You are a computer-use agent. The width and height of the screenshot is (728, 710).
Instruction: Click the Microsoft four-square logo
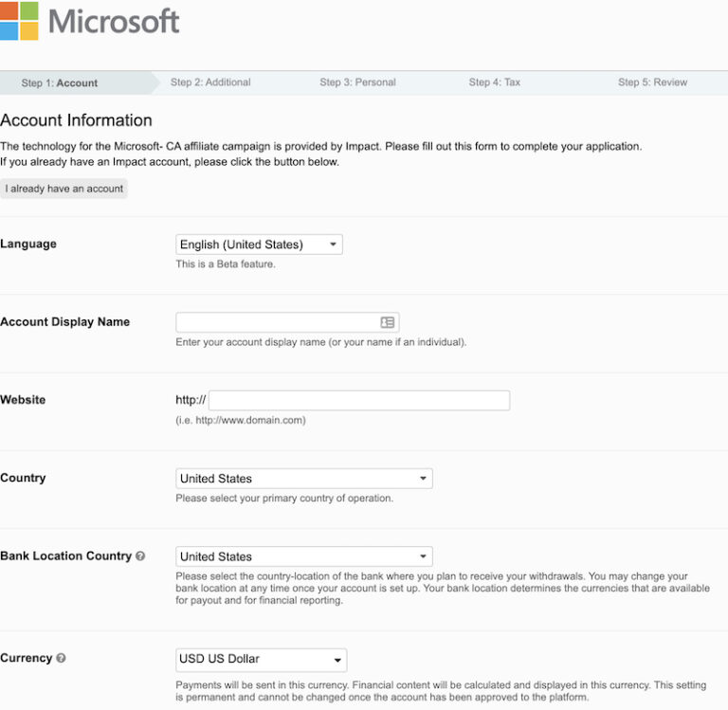[19, 21]
